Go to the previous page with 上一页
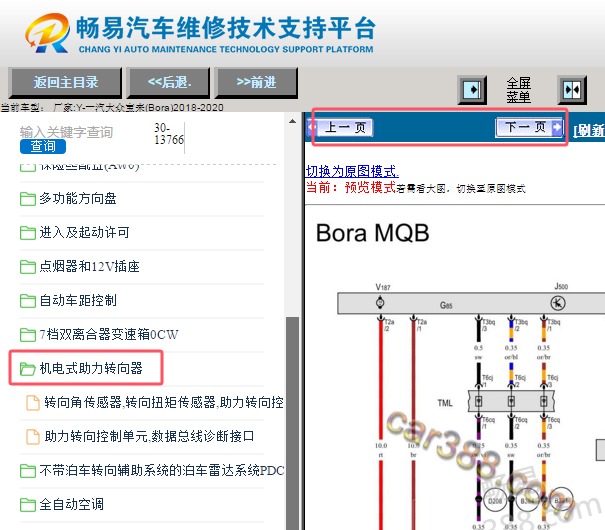Viewport: 605px width, 530px height. pyautogui.click(x=341, y=127)
